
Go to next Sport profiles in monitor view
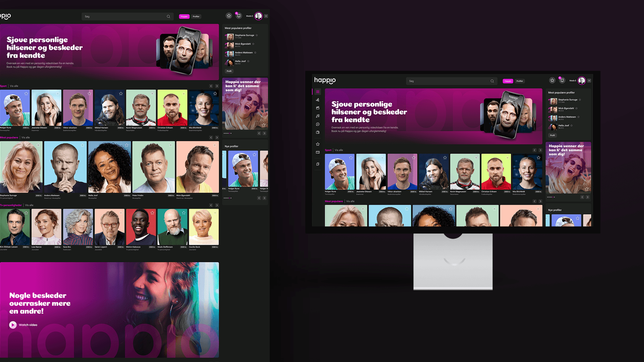[540, 150]
